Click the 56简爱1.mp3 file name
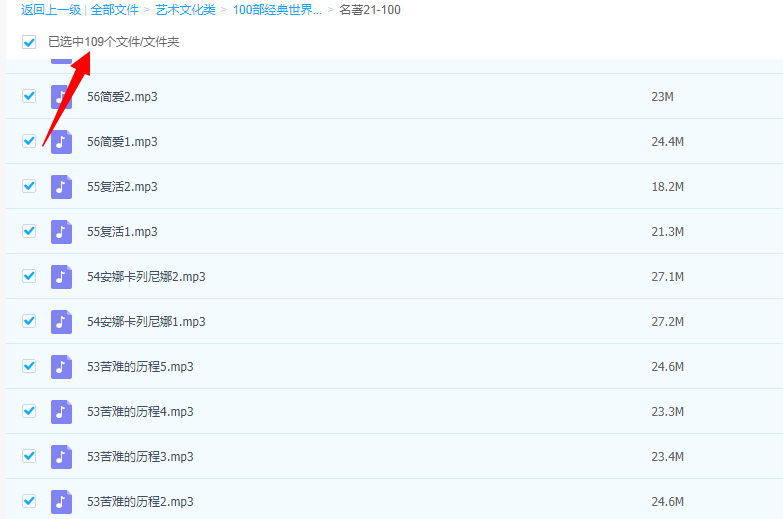The width and height of the screenshot is (783, 519). tap(122, 142)
